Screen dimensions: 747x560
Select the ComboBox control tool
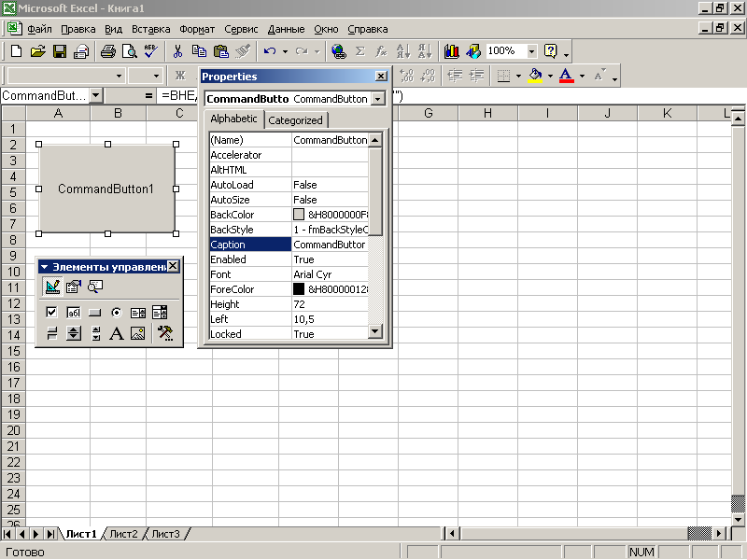click(160, 313)
